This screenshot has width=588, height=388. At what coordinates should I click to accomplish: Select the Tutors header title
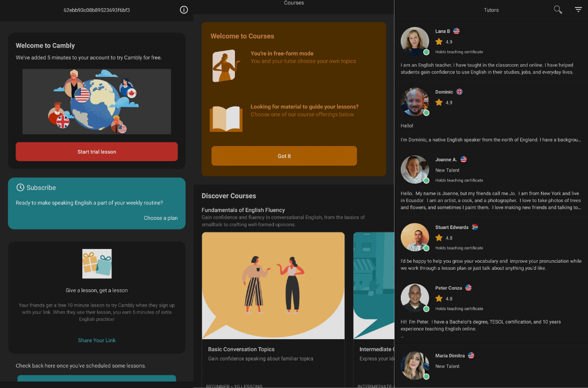(x=491, y=10)
